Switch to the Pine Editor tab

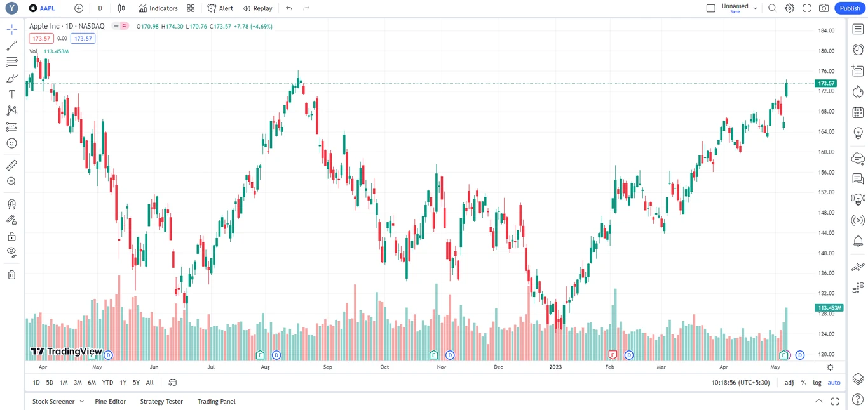coord(111,402)
